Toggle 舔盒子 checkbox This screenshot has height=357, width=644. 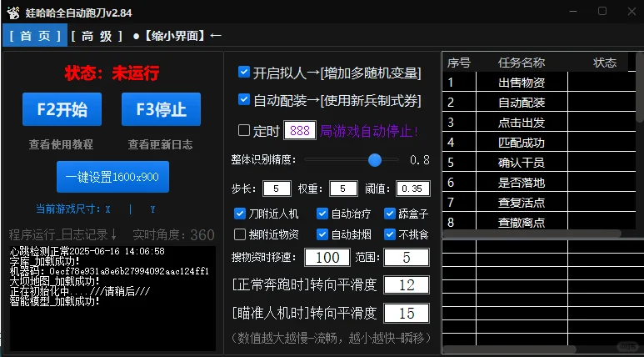click(389, 214)
